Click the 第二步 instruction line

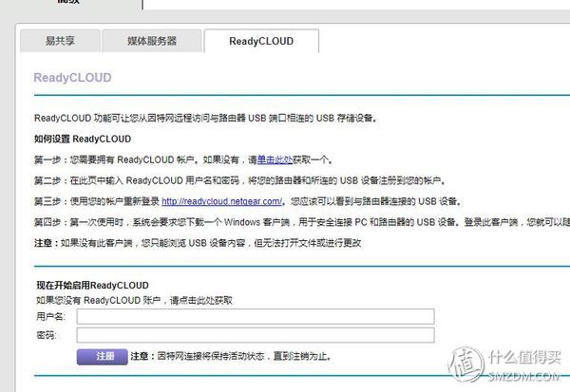[x=239, y=180]
